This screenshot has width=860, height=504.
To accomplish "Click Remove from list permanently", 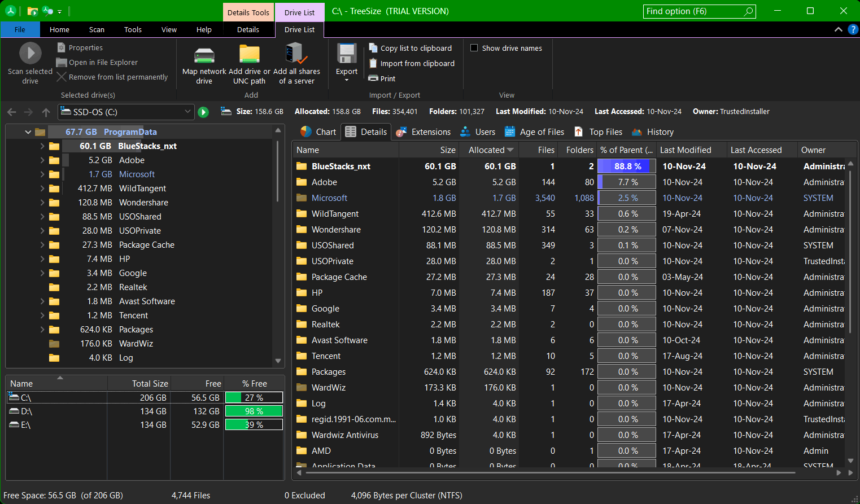I will pyautogui.click(x=112, y=77).
